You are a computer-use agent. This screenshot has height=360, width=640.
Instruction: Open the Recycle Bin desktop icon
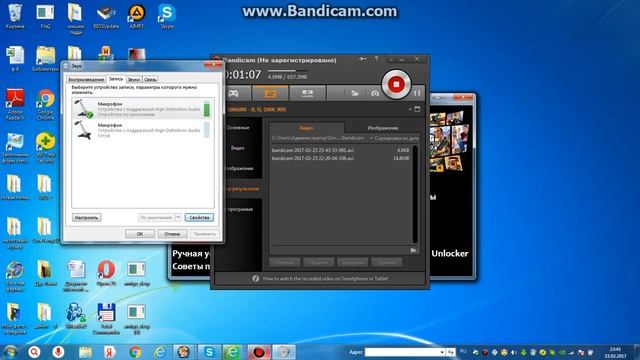coord(15,16)
